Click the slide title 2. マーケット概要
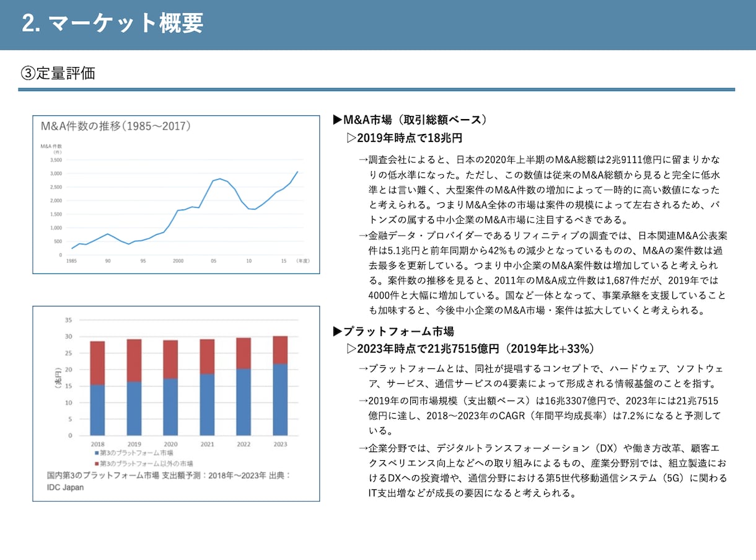Screen dimensions: 756x560 112,24
